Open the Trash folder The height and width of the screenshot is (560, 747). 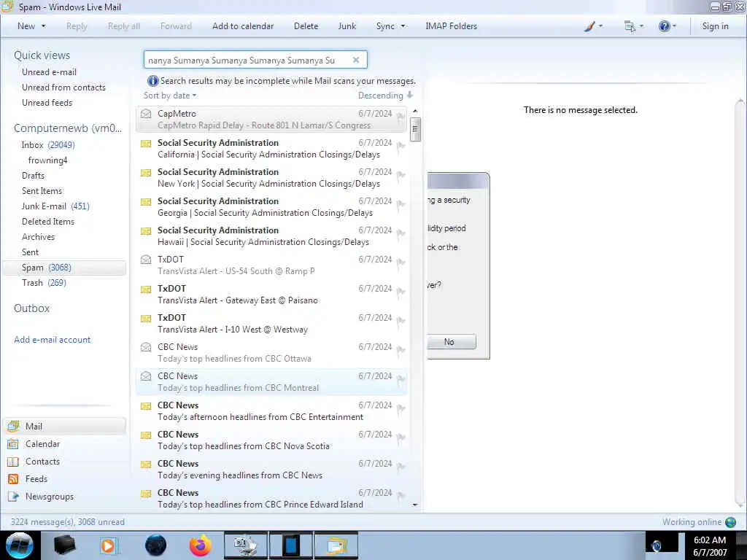coord(32,283)
